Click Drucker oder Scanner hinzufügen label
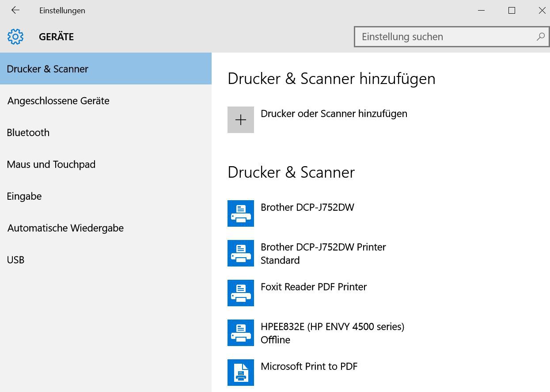The image size is (550, 392). pos(334,114)
